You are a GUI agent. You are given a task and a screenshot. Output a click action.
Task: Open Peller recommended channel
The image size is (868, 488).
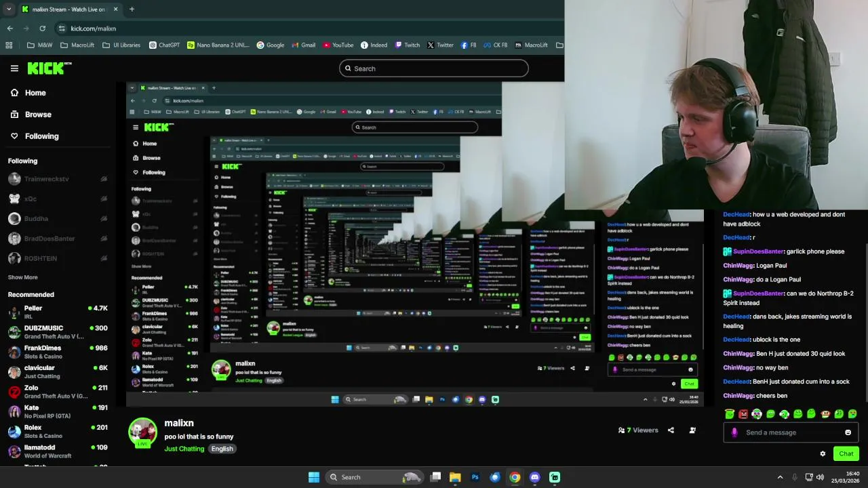point(58,312)
